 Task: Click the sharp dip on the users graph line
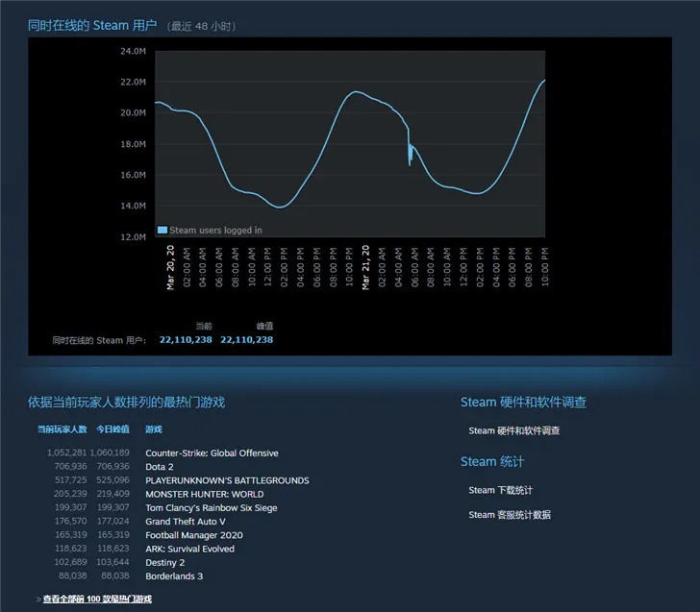[410, 154]
